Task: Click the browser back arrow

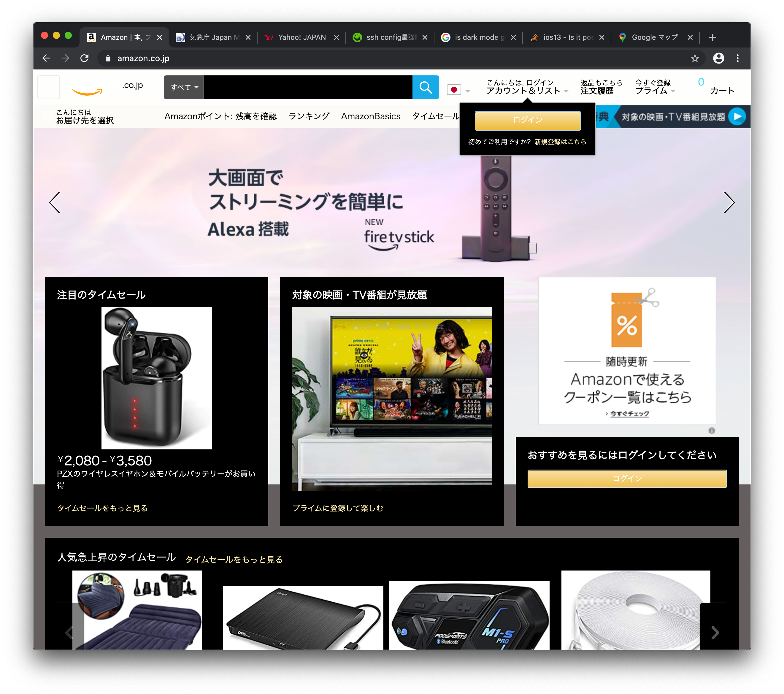Action: pos(46,58)
